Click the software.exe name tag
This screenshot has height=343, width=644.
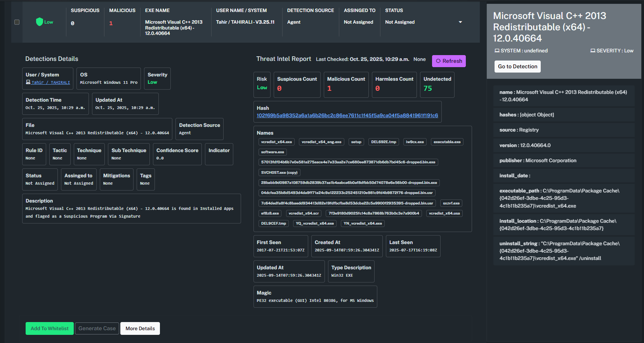coord(273,152)
